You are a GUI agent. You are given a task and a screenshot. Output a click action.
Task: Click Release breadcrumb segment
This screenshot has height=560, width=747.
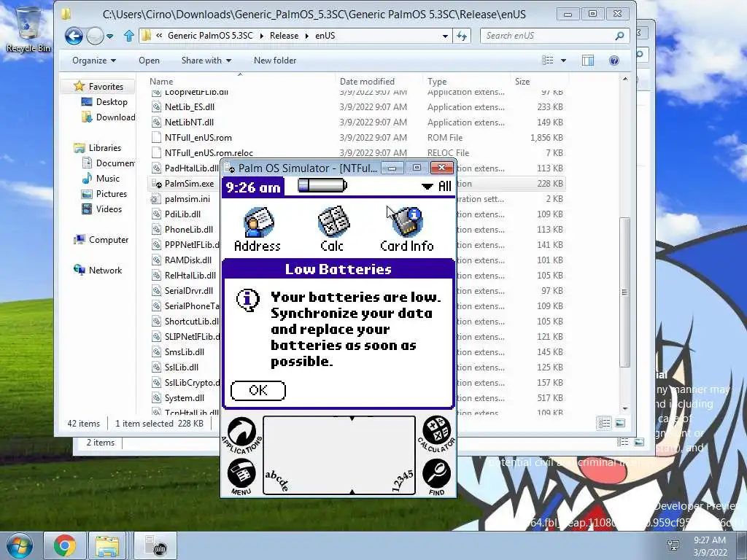[284, 36]
